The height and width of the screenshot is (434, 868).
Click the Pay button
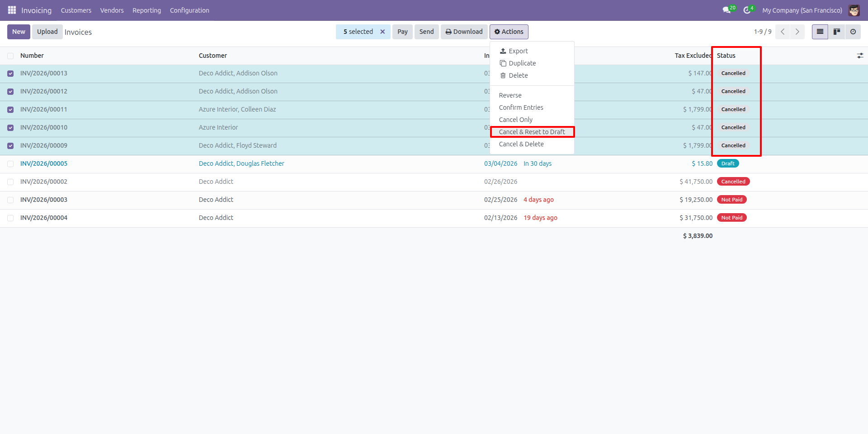coord(402,32)
